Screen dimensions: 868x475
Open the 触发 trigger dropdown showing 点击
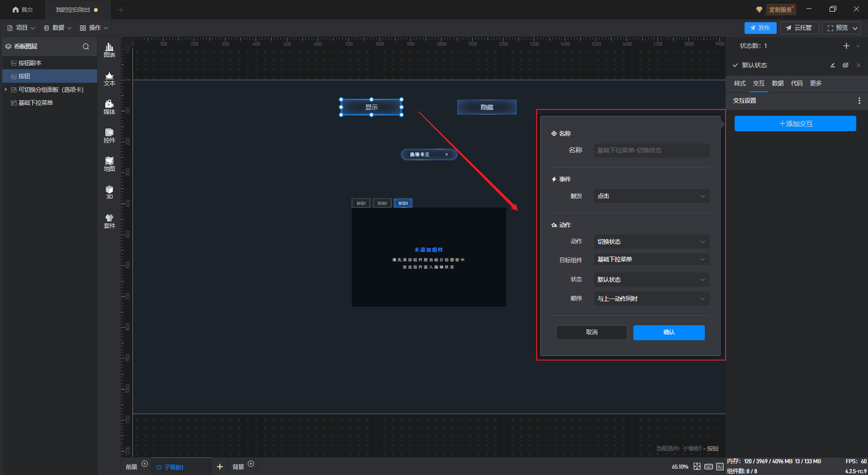point(651,196)
